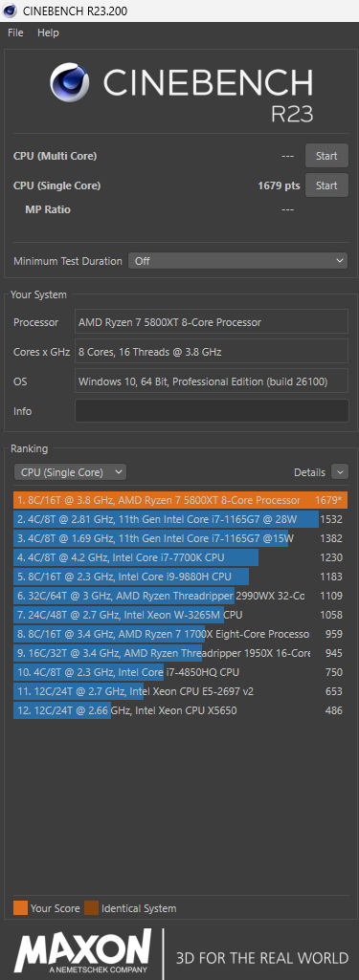The width and height of the screenshot is (359, 980).
Task: Select the Threadripper 2990WX ranking row
Action: (180, 596)
